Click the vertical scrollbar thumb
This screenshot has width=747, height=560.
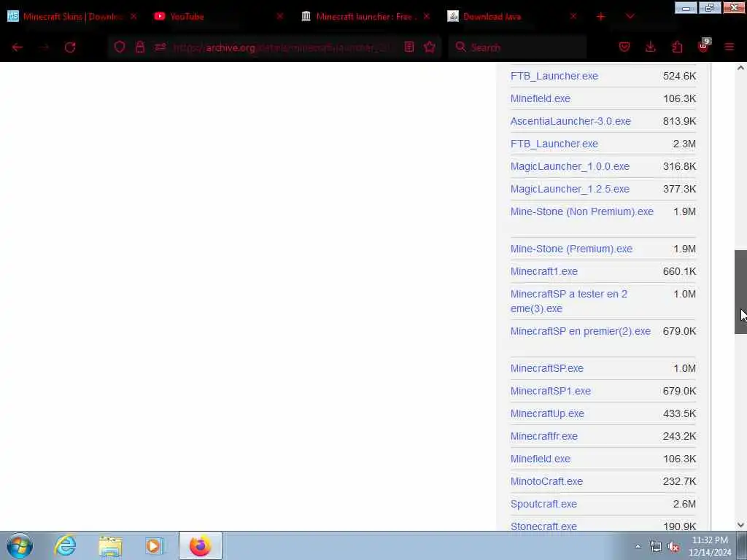[x=740, y=292]
